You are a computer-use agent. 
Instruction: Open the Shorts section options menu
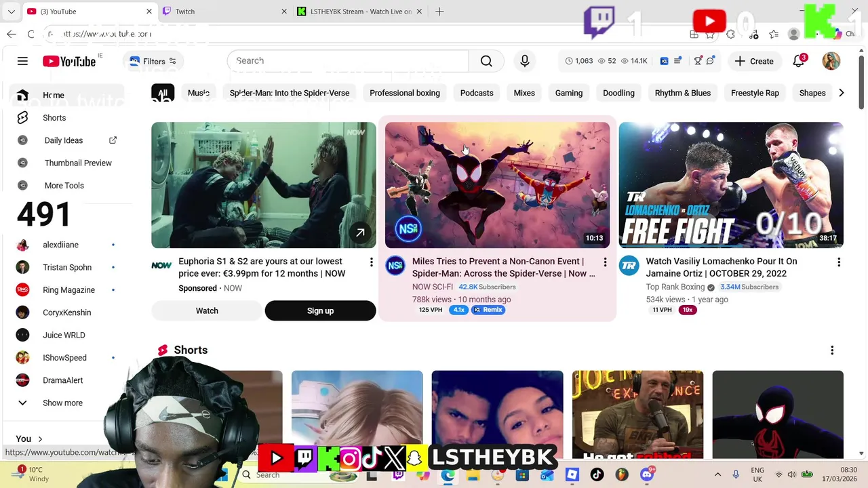tap(832, 350)
